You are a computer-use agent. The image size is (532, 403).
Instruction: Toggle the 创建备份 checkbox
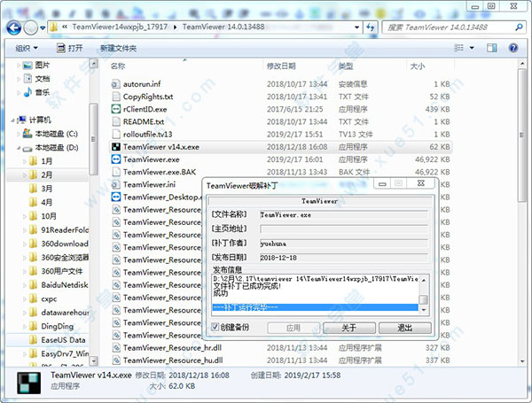(x=215, y=327)
